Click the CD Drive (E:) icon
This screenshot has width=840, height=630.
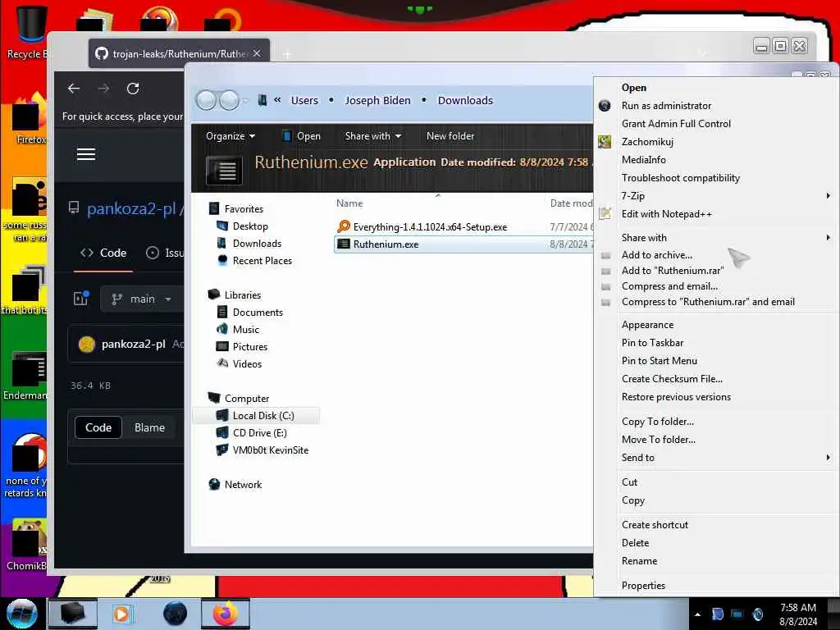click(221, 432)
